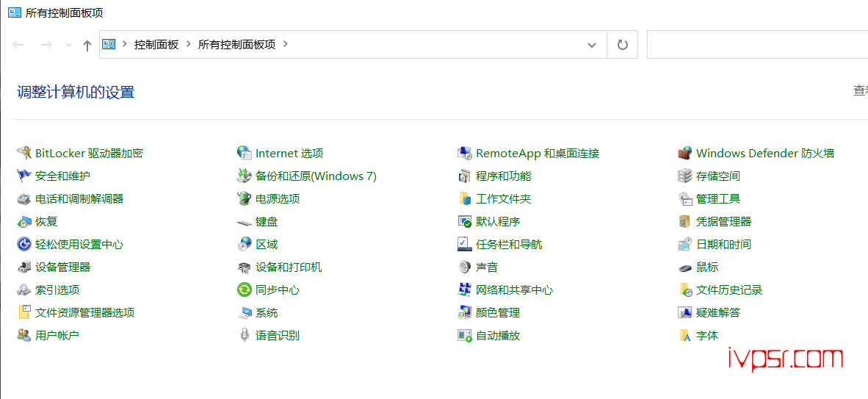Click the 管理工具 icon
Image resolution: width=868 pixels, height=399 pixels.
coord(685,199)
